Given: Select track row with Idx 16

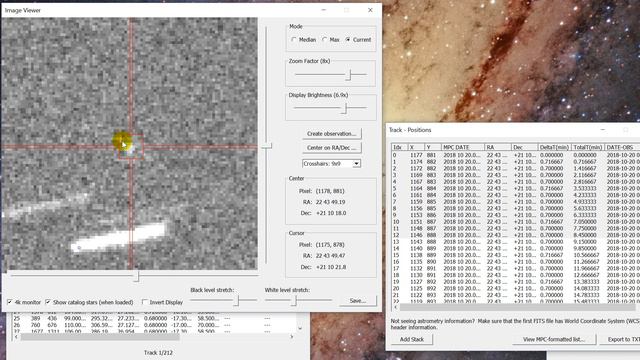Looking at the screenshot, I should [516, 262].
